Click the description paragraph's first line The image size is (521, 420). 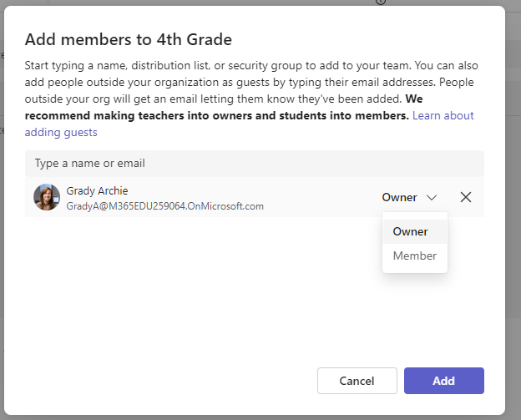pos(250,65)
